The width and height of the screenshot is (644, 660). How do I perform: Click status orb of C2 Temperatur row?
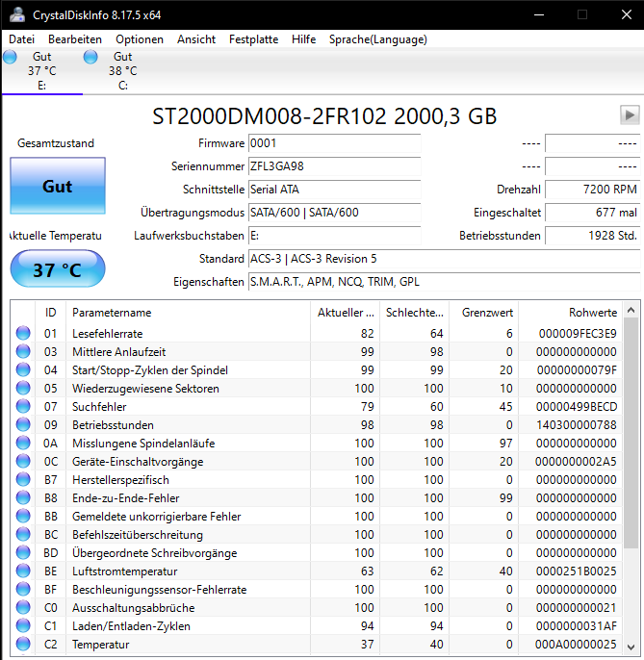(23, 644)
